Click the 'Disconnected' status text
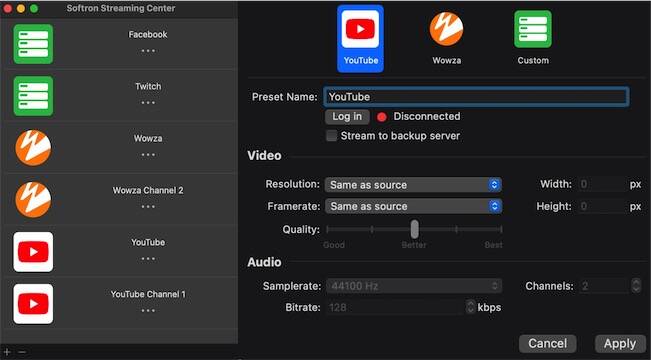This screenshot has height=360, width=651. [427, 116]
